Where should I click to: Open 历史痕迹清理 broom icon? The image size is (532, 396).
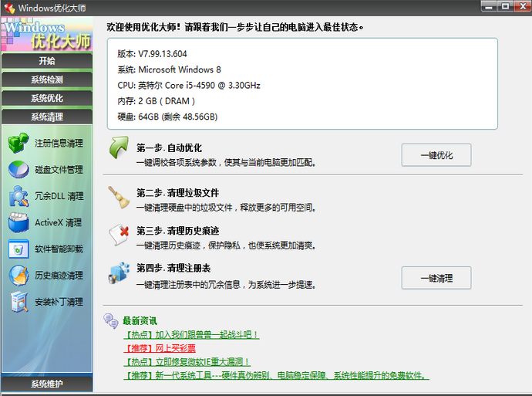tap(19, 276)
